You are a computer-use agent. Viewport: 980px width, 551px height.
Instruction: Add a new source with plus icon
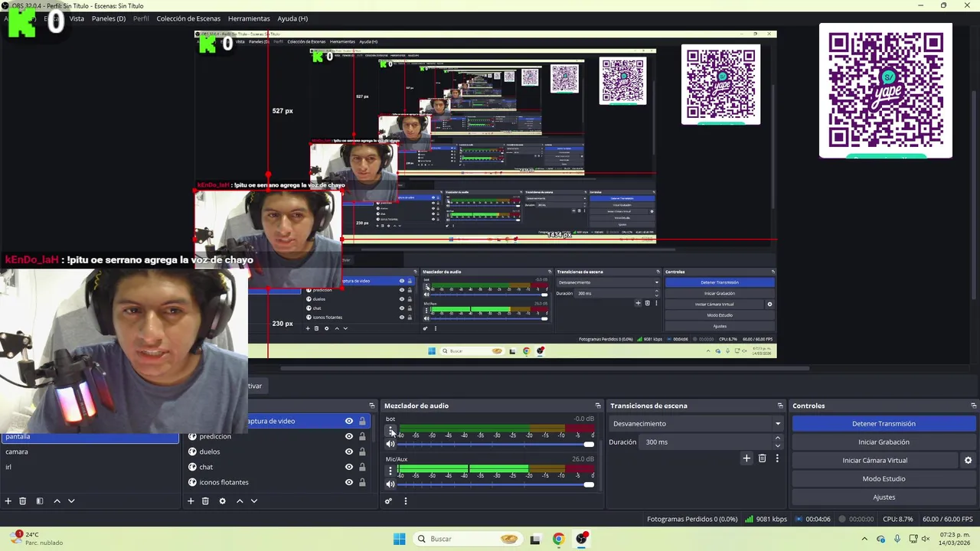click(191, 501)
